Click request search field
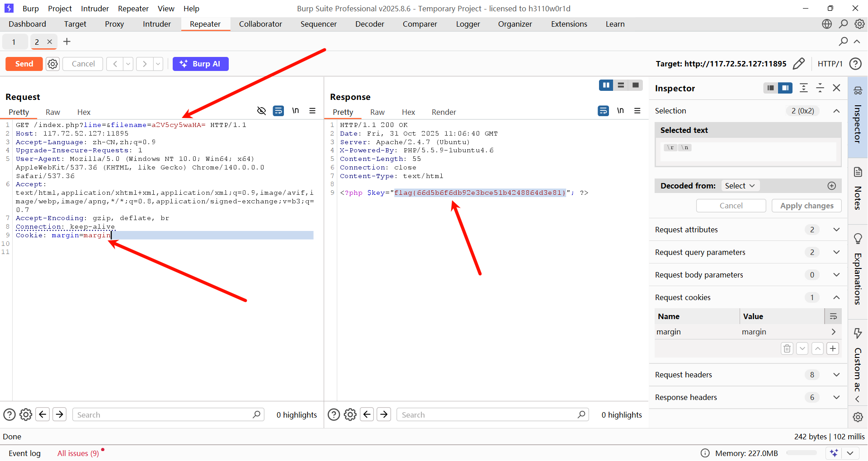 click(168, 414)
